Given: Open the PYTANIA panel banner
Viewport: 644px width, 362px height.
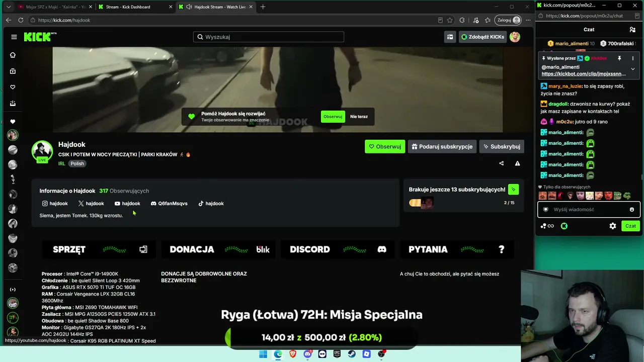Looking at the screenshot, I should 457,249.
